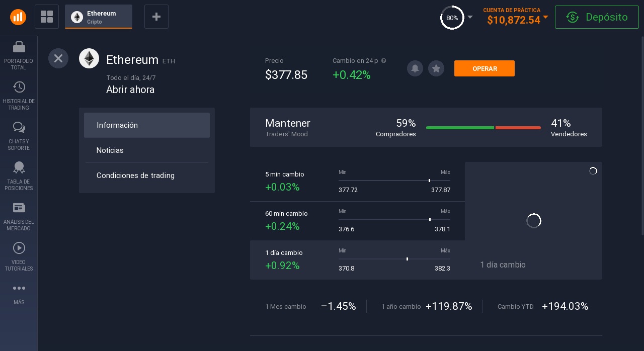This screenshot has width=644, height=351.
Task: Select the Noticias menu item
Action: pos(147,150)
